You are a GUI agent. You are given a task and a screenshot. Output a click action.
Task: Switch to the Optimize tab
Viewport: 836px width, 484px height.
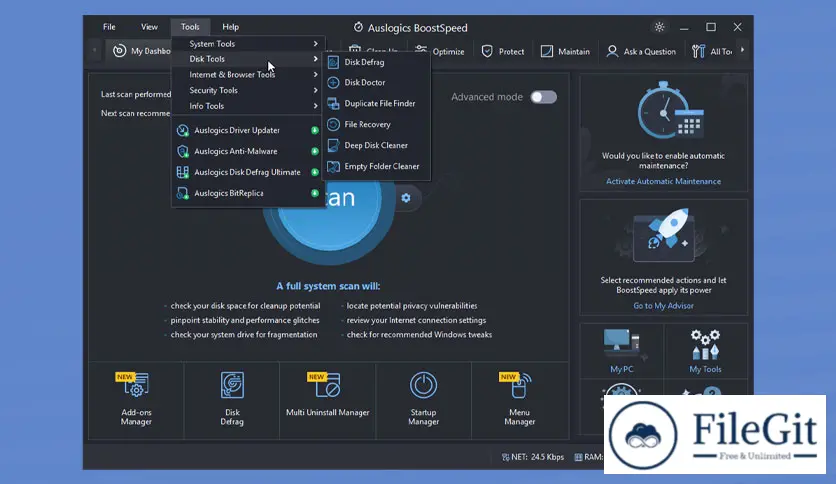point(440,51)
